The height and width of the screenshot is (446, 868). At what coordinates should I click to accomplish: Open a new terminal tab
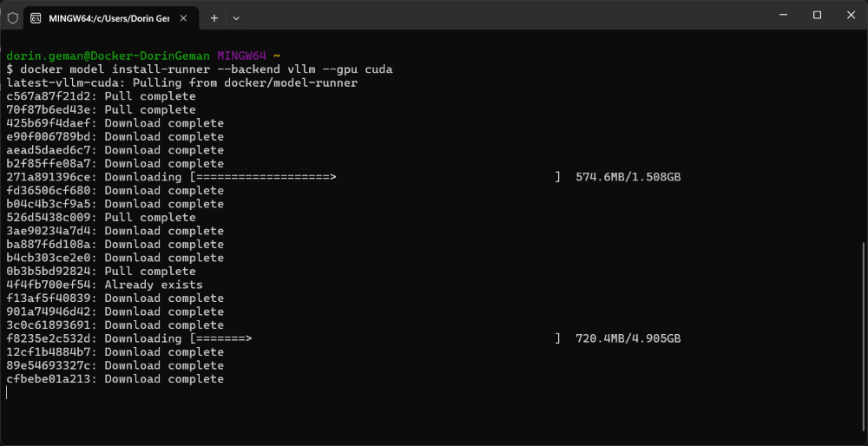click(214, 16)
